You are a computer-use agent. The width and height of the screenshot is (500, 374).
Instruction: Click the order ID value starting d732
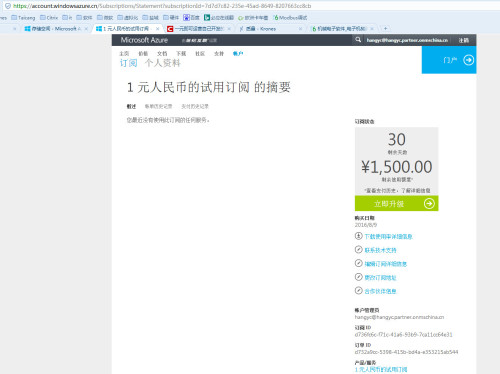click(406, 352)
